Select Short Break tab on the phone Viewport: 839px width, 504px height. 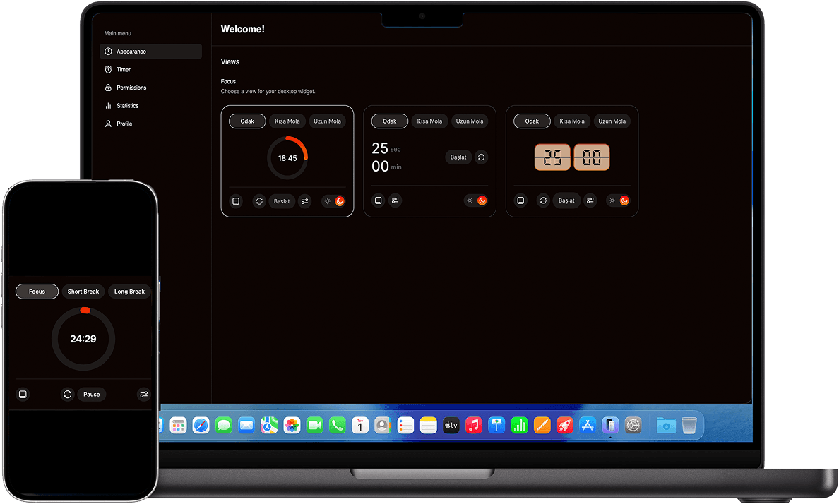click(83, 292)
